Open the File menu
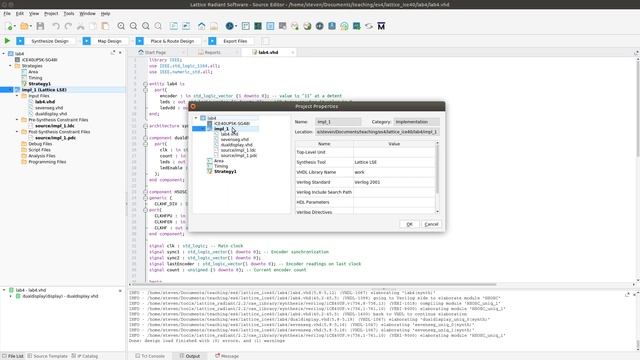The height and width of the screenshot is (360, 640). 7,13
